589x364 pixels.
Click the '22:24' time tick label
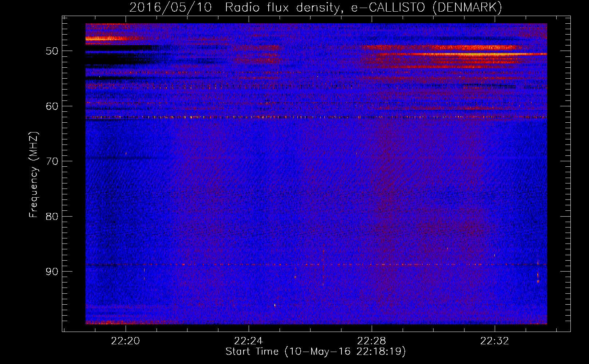[249, 341]
